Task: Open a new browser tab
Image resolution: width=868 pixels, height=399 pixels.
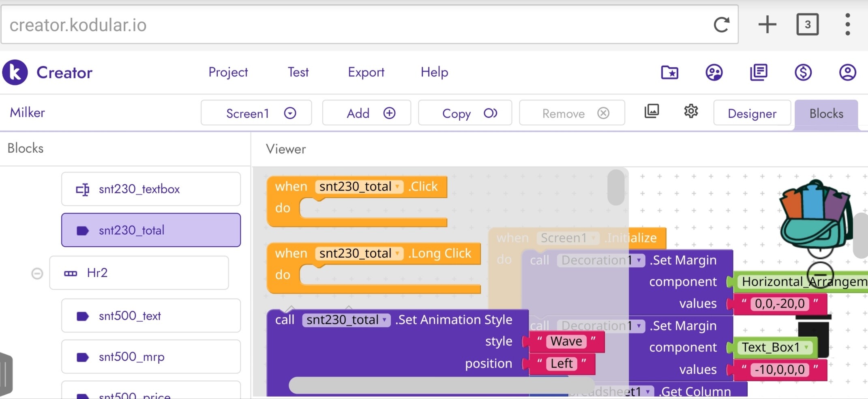Action: (x=767, y=25)
